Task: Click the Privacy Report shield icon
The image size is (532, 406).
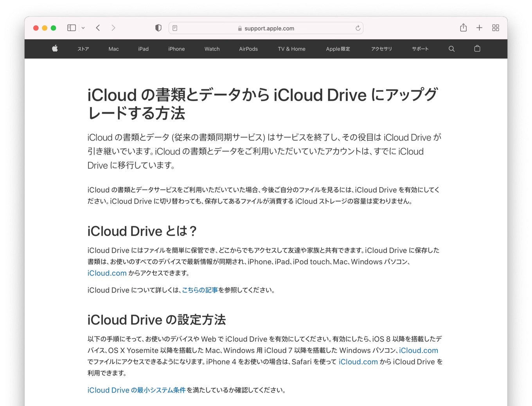Action: [x=158, y=28]
